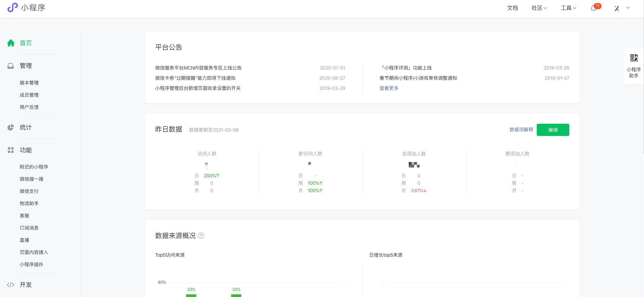Click the 统计 pie chart icon
The width and height of the screenshot is (644, 297).
(x=11, y=127)
